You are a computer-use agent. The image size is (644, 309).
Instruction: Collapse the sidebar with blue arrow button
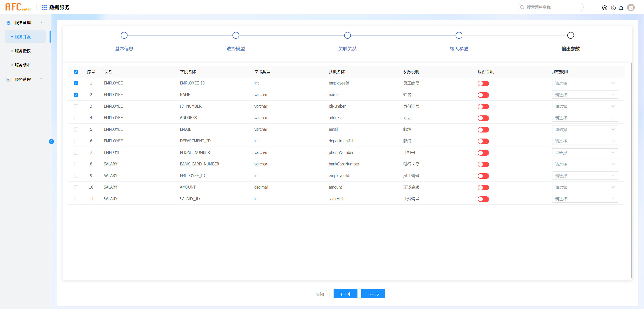point(51,141)
